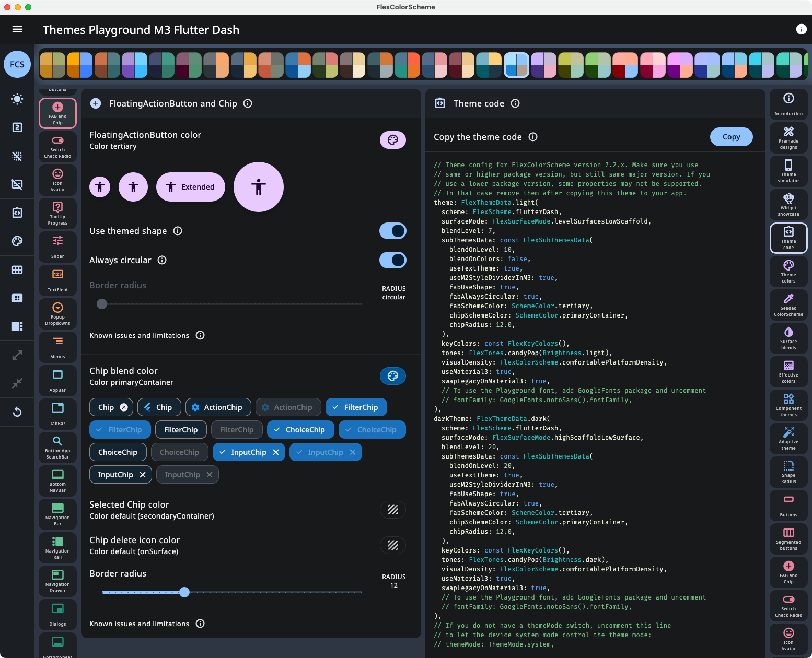
Task: Open Effective colors in right panel list
Action: pyautogui.click(x=788, y=371)
